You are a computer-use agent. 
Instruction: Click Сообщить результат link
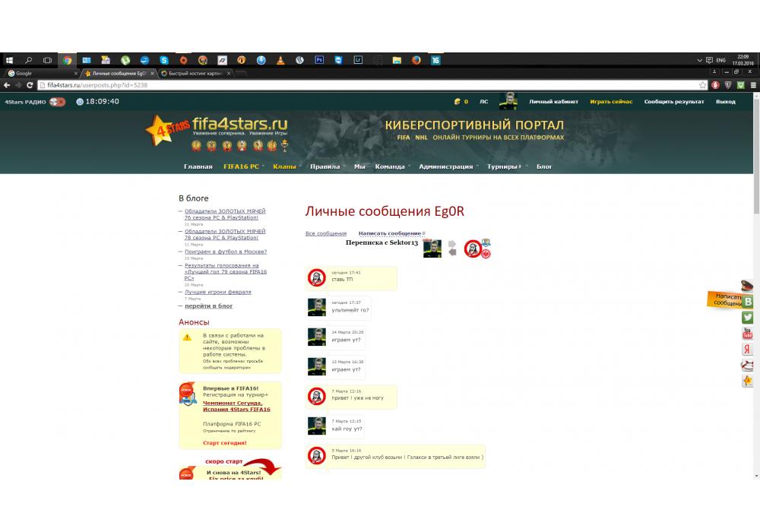(673, 102)
